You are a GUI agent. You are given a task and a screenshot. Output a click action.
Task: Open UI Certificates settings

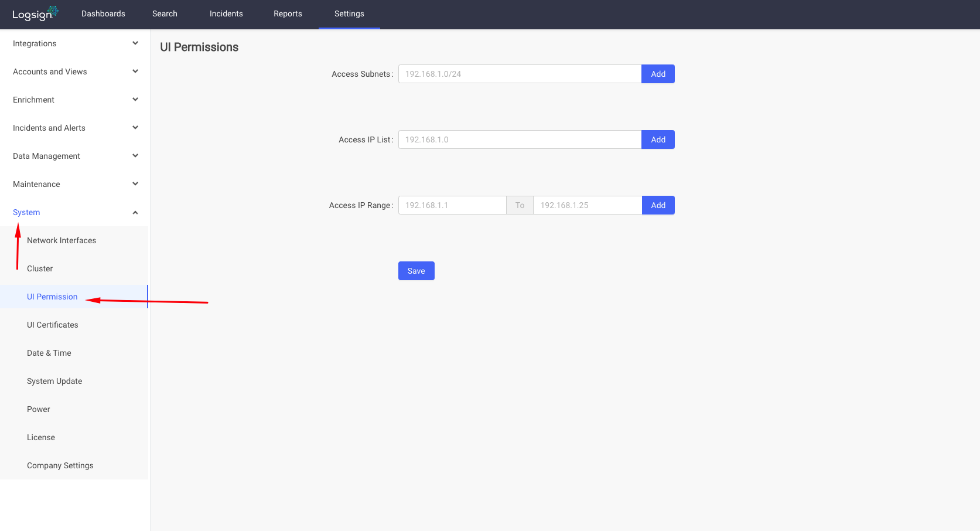click(52, 325)
